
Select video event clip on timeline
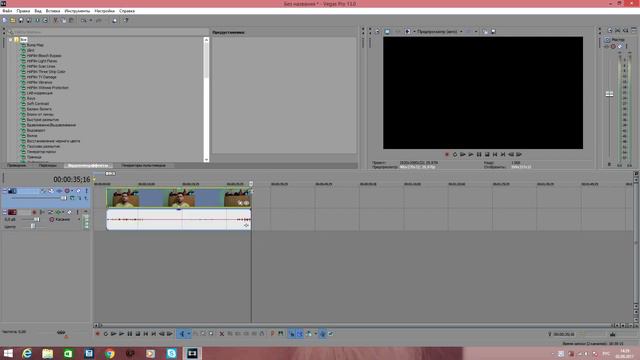point(178,198)
